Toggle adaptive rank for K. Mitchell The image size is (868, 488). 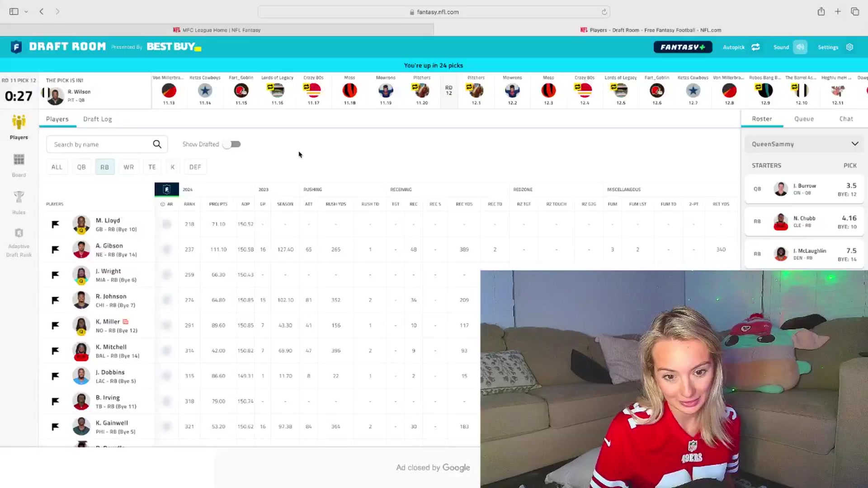(x=167, y=351)
